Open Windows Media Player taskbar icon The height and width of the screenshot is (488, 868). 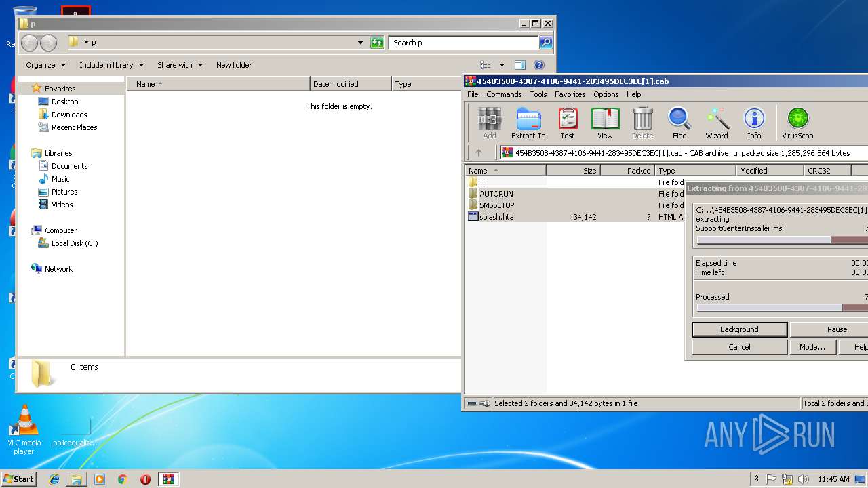click(100, 479)
